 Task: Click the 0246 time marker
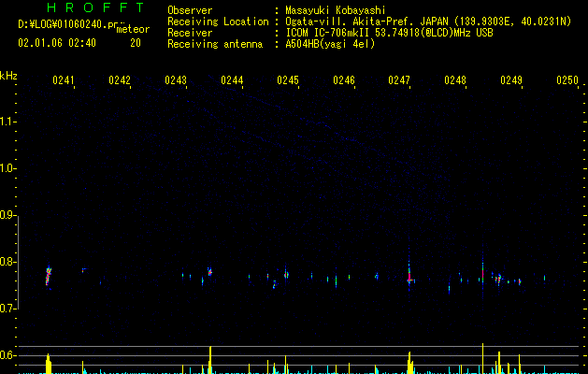344,79
